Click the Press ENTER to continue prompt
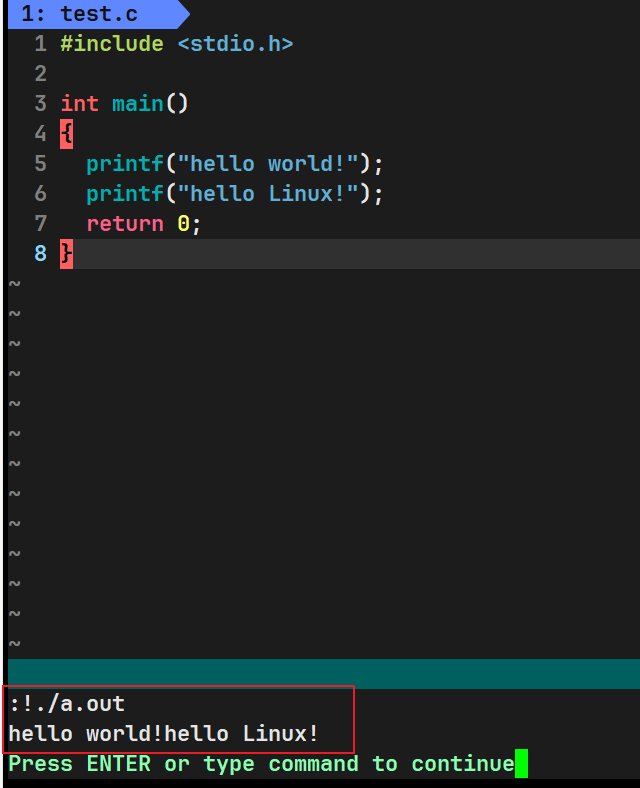The width and height of the screenshot is (640, 788). click(x=261, y=764)
